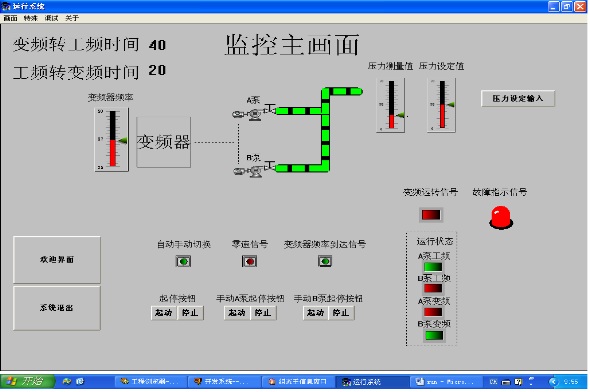Image resolution: width=590 pixels, height=392 pixels.
Task: Toggle the 零速信号 indicator switch
Action: click(x=249, y=261)
